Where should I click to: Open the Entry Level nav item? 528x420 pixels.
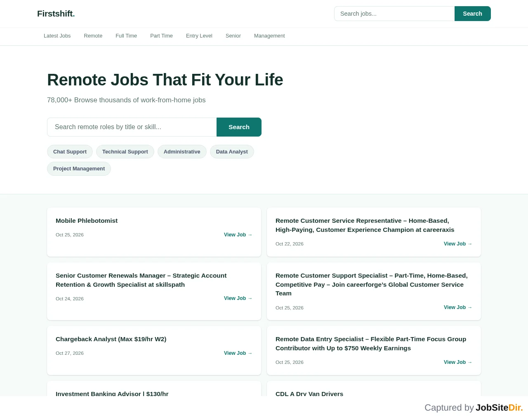(199, 36)
